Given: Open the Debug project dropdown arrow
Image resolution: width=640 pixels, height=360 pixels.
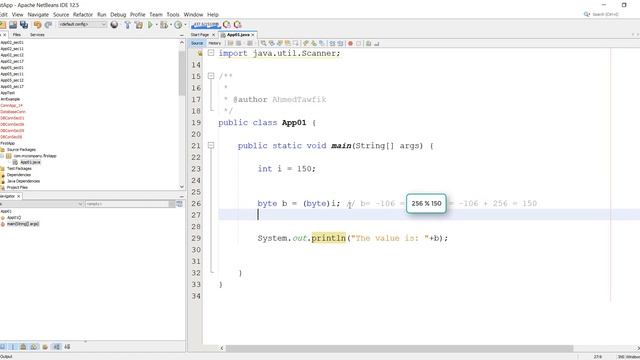Looking at the screenshot, I should (171, 25).
